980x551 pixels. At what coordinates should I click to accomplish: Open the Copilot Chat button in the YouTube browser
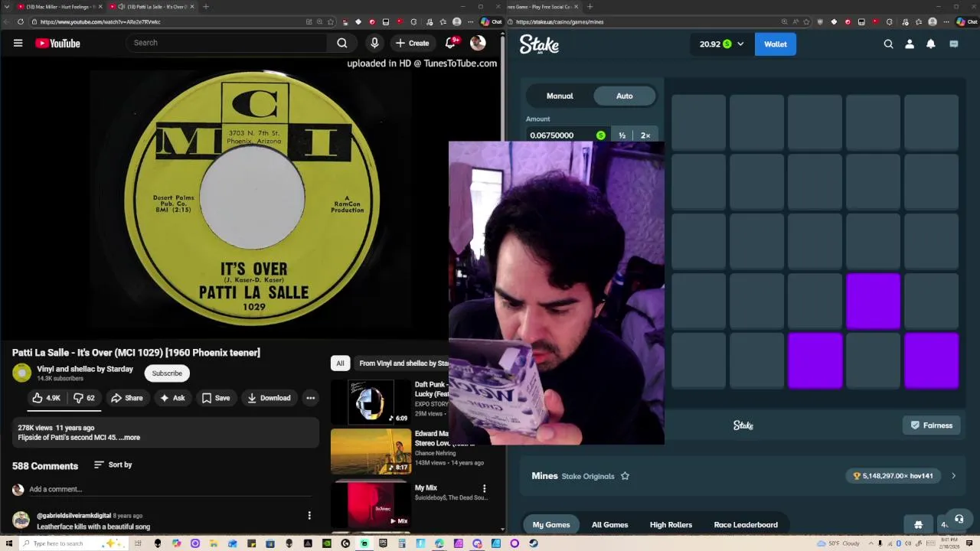click(x=491, y=21)
